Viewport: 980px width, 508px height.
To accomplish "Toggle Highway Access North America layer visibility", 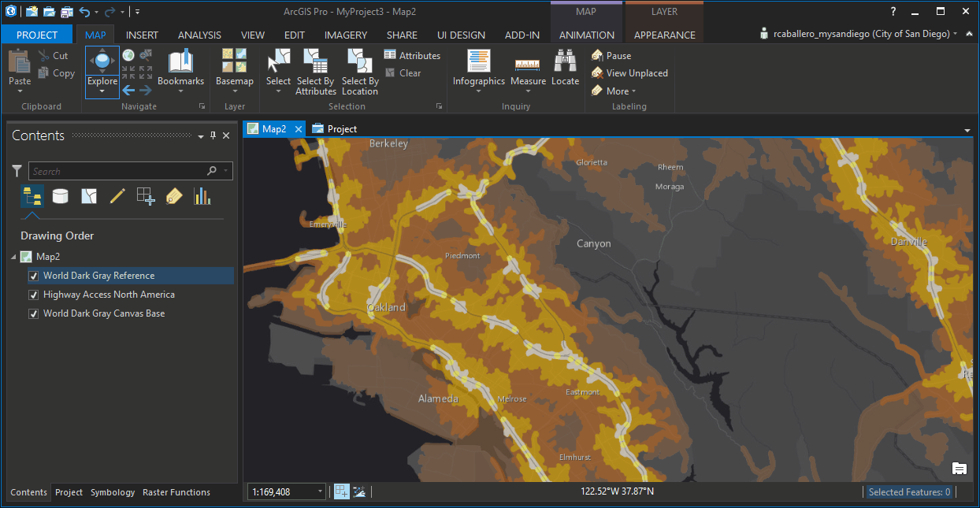I will 34,295.
